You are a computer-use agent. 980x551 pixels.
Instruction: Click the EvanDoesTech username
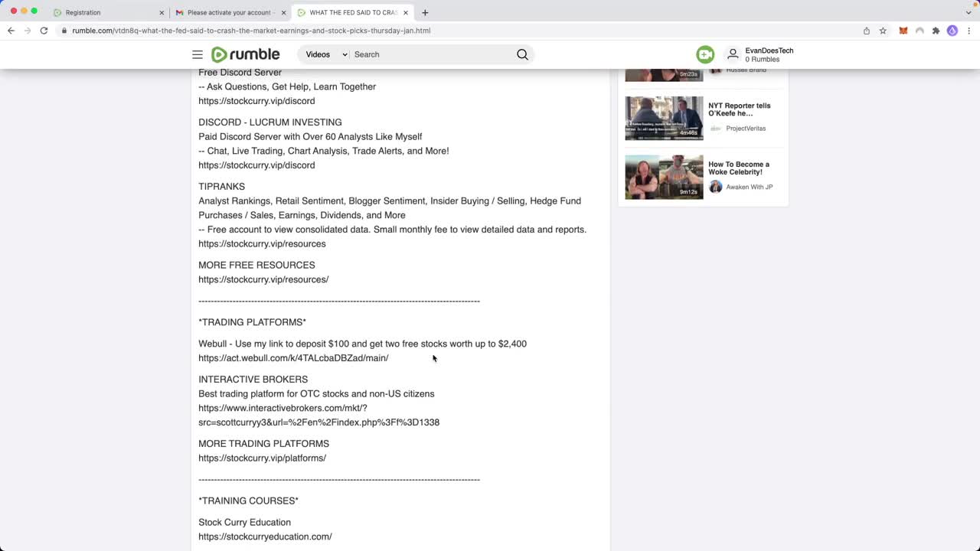(x=769, y=51)
